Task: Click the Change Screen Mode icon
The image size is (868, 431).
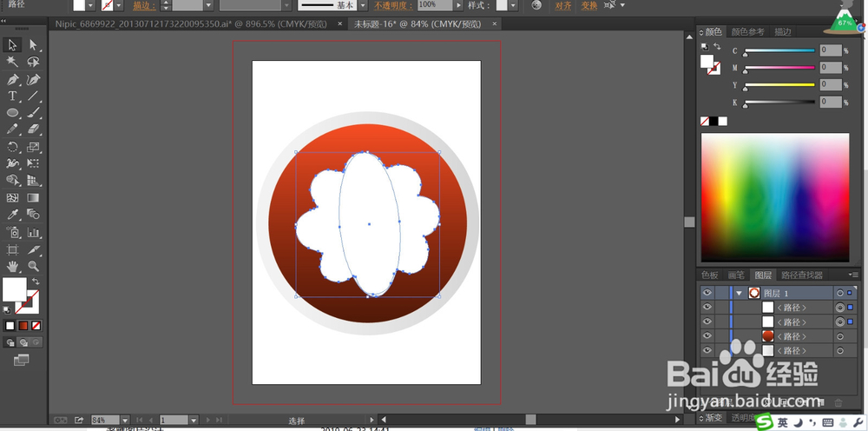Action: pos(21,360)
